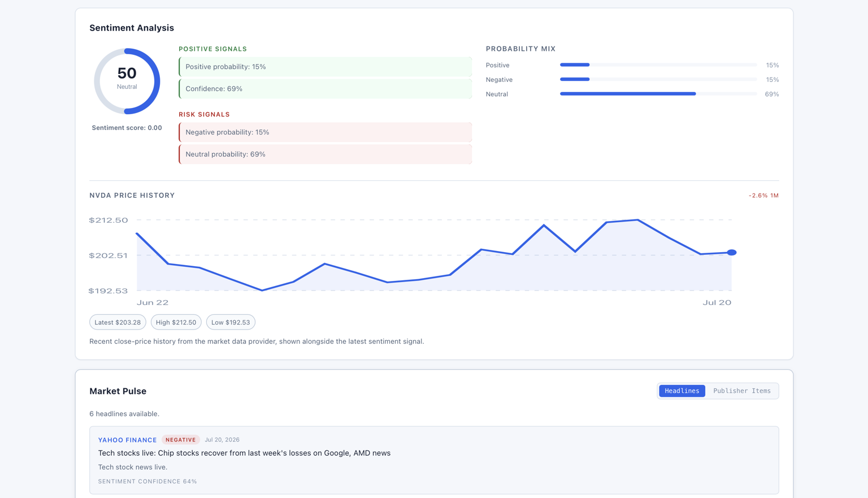Click the sentiment gauge showing 50 Neutral
The height and width of the screenshot is (498, 868).
127,81
